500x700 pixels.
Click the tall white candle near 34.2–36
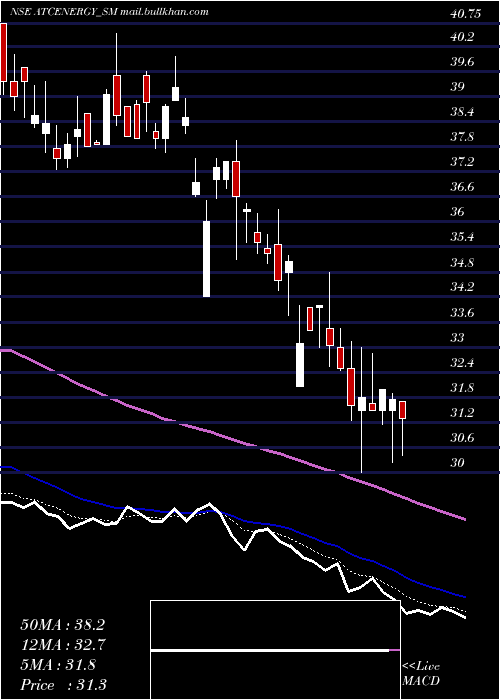(x=206, y=259)
